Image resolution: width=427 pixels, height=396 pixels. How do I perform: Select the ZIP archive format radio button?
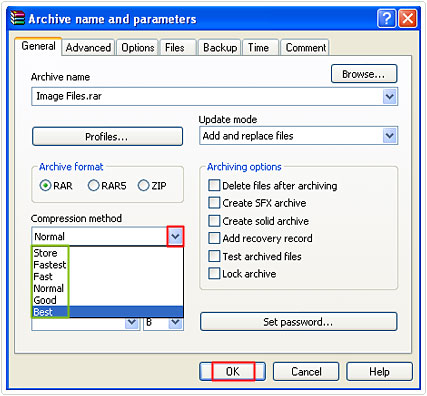point(143,185)
